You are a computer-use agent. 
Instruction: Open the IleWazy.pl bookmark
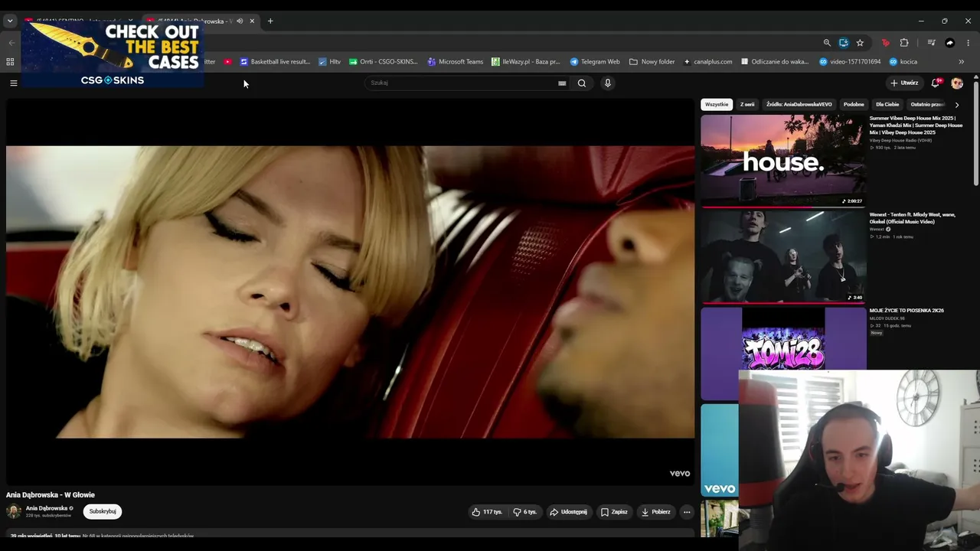[x=526, y=62]
